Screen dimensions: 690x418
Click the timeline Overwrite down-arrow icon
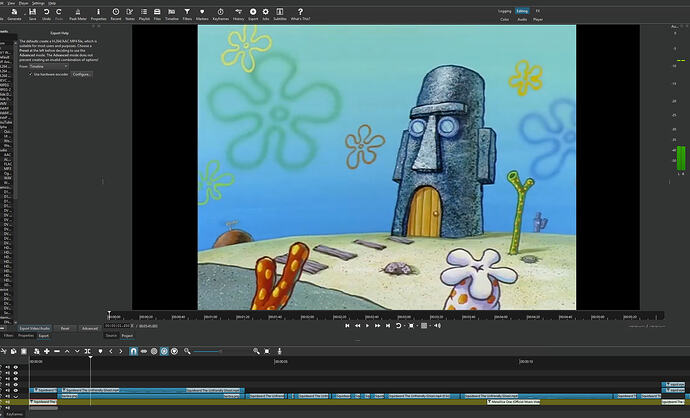(x=77, y=351)
